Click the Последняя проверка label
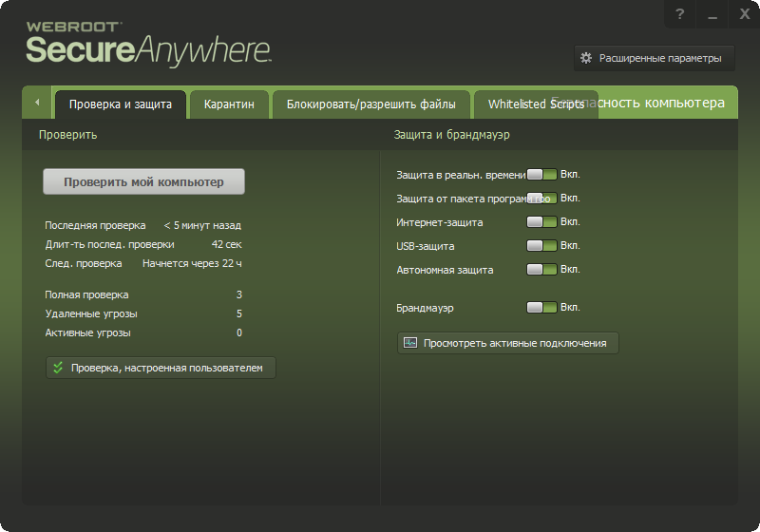 (x=95, y=225)
